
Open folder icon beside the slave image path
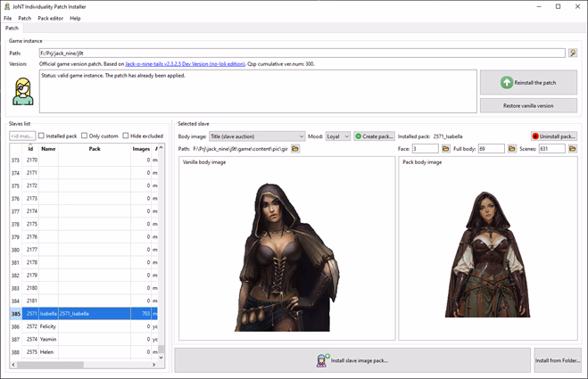[x=295, y=149]
